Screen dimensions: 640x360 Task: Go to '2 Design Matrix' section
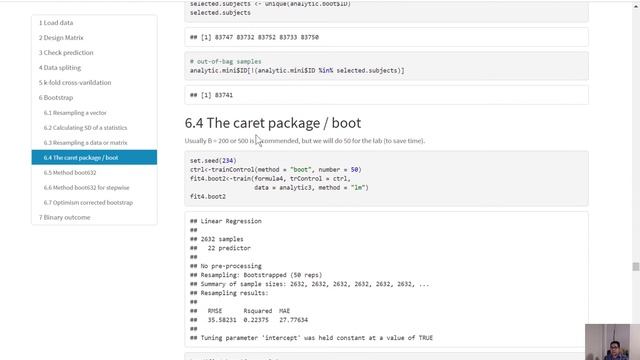(61, 38)
